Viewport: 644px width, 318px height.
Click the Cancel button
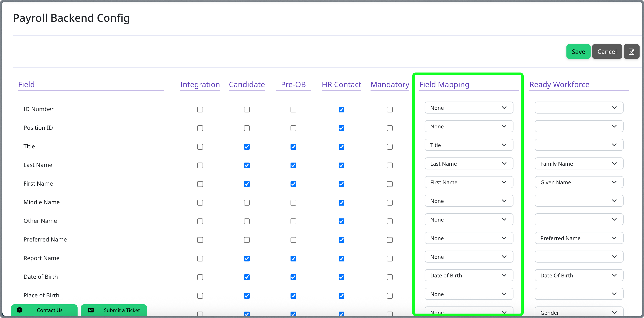coord(607,51)
